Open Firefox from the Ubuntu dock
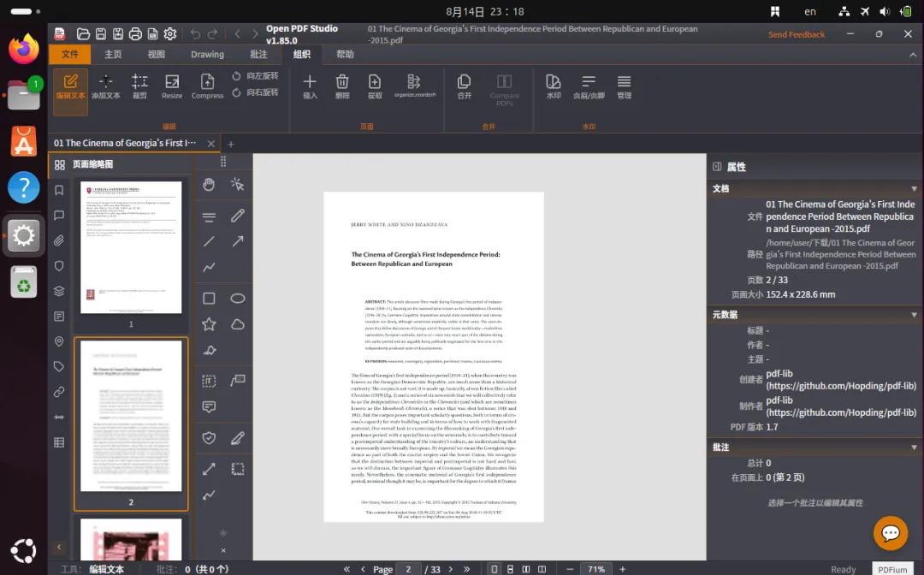Viewport: 924px width, 575px height. click(x=24, y=50)
